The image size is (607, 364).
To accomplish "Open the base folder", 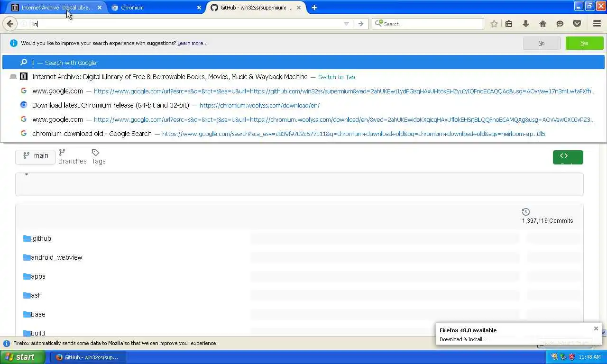I will click(x=38, y=314).
